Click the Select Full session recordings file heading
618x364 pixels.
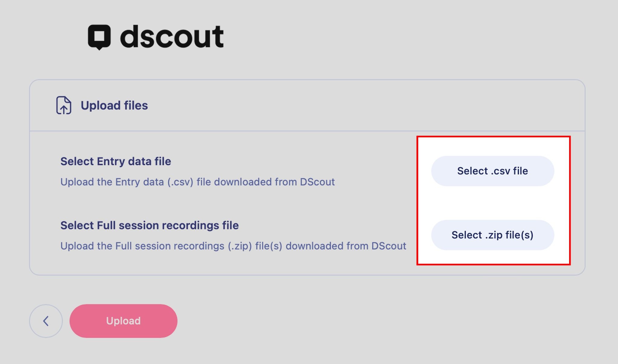149,225
